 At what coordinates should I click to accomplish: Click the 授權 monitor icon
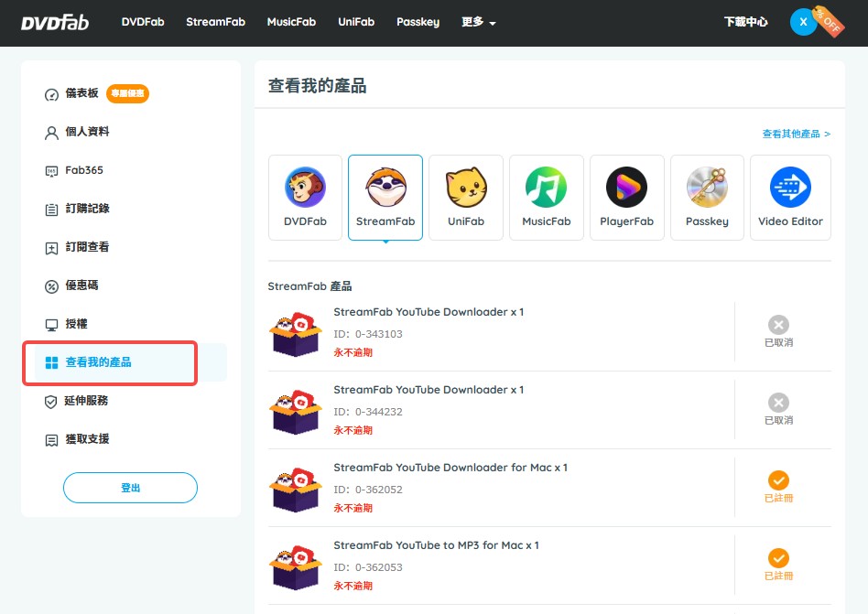coord(51,325)
